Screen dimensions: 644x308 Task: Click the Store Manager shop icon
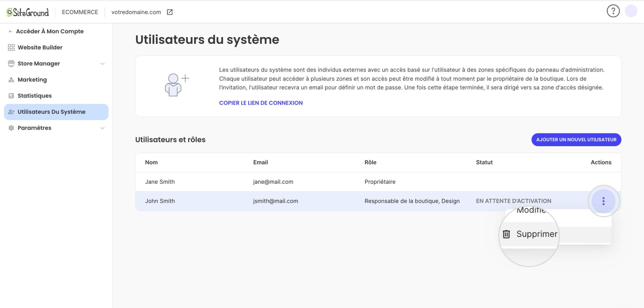[11, 63]
